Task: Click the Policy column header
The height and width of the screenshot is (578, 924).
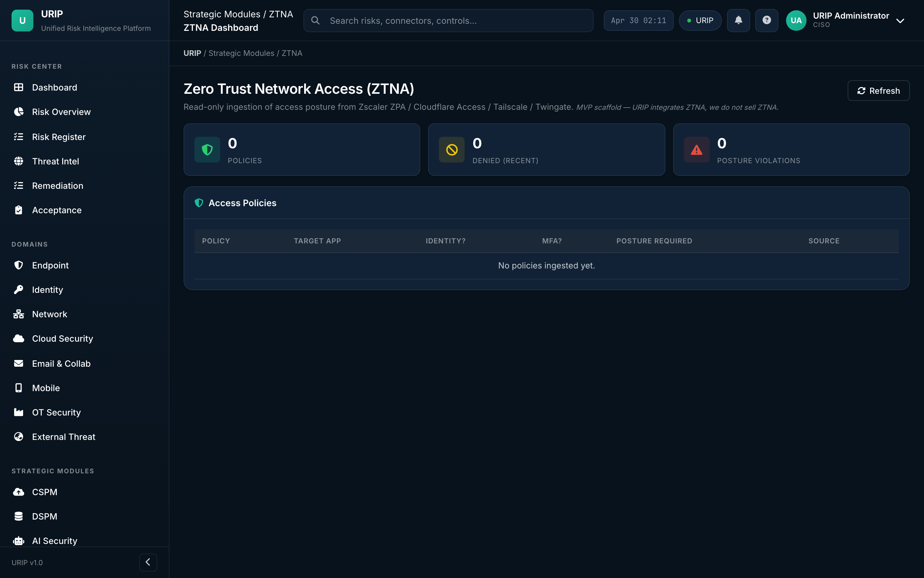Action: (x=216, y=241)
